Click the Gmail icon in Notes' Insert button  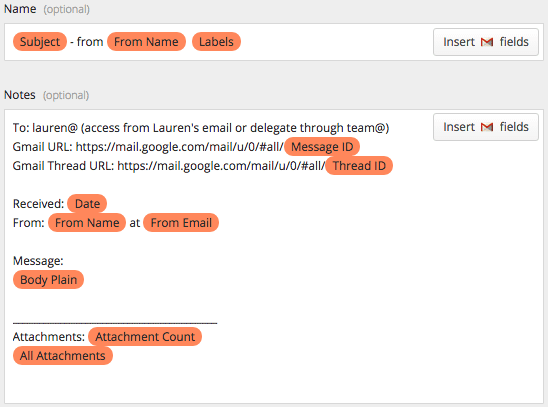[x=487, y=127]
